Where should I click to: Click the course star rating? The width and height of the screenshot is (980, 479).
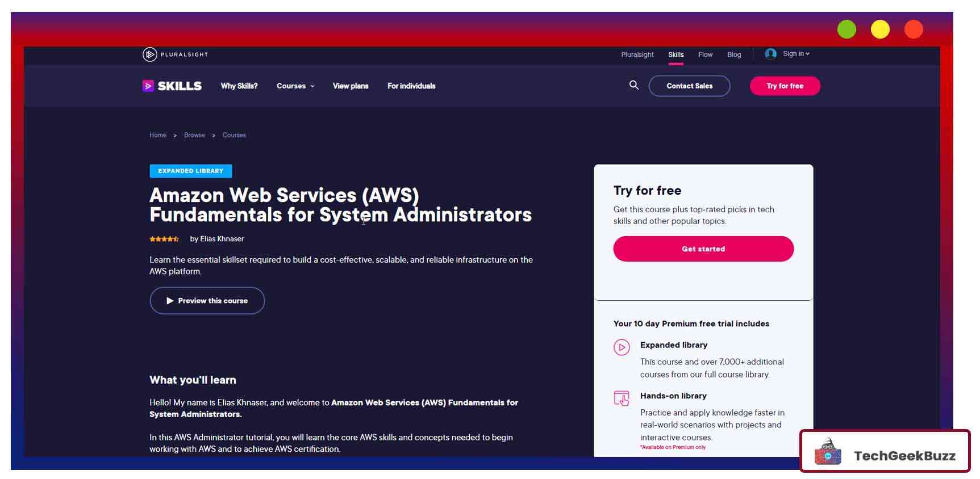click(x=164, y=239)
